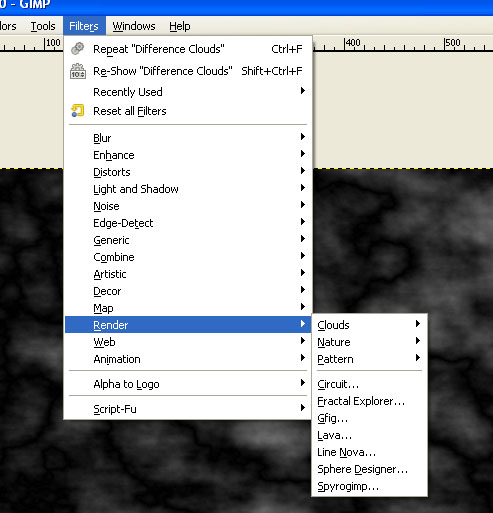This screenshot has width=493, height=513.
Task: Open the Windows menu
Action: [x=134, y=26]
